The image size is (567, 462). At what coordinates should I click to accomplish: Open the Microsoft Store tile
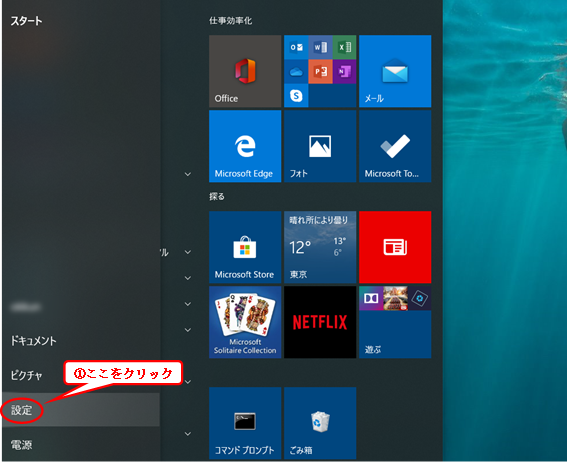click(245, 247)
